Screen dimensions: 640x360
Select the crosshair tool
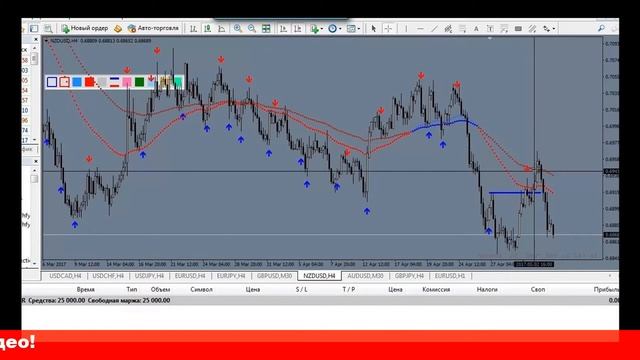pos(388,29)
